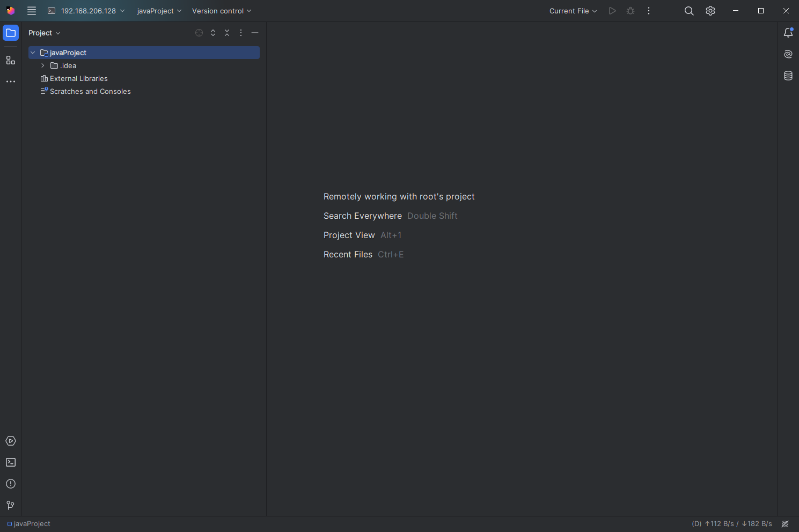This screenshot has width=799, height=532.
Task: Open the IDE Settings gear
Action: point(710,11)
